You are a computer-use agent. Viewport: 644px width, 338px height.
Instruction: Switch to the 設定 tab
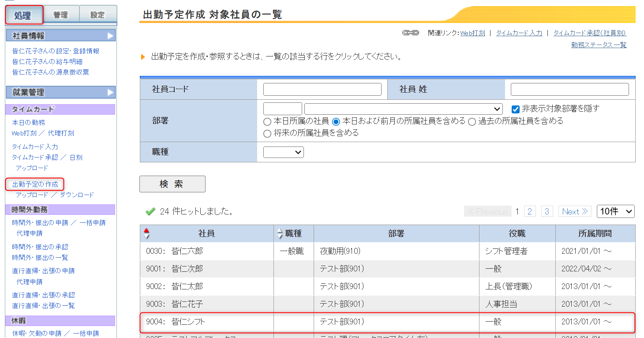[97, 15]
